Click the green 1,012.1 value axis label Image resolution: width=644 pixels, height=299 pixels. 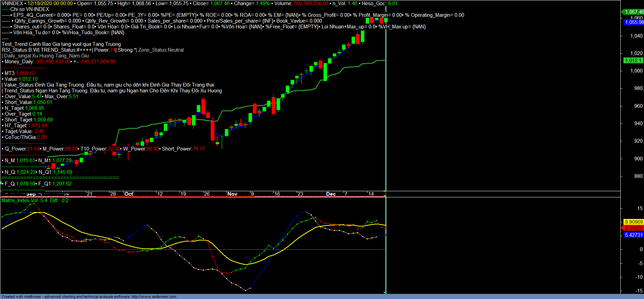[633, 61]
